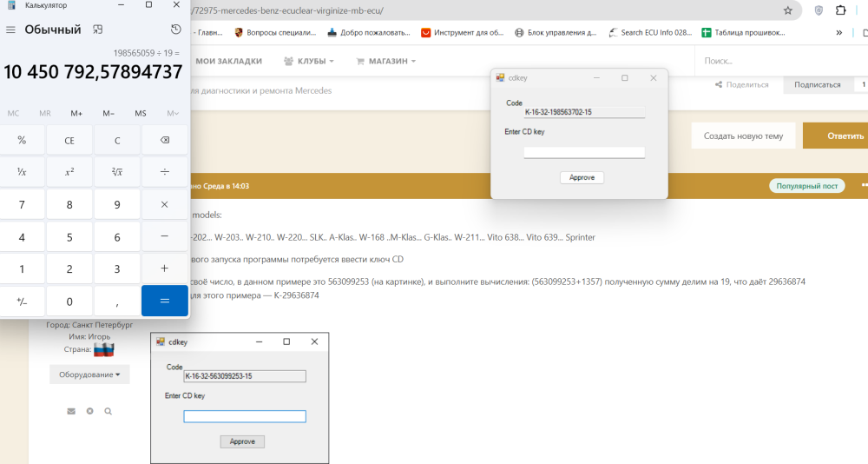
Task: Click the Популярный пост badge
Action: point(806,186)
